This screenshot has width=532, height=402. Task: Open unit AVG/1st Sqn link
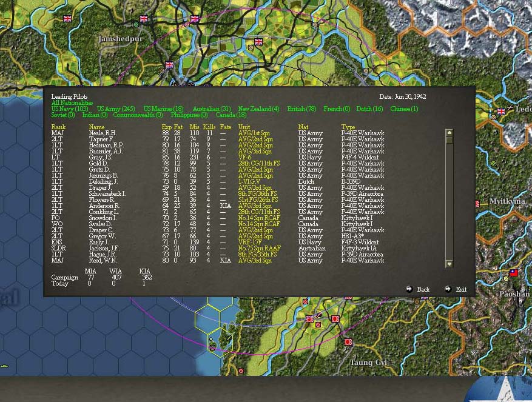click(x=254, y=133)
